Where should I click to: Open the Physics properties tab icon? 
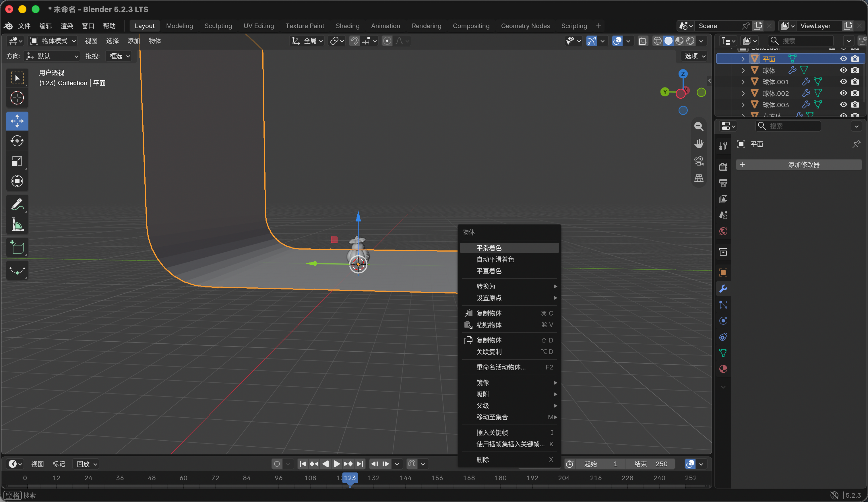pos(723,320)
